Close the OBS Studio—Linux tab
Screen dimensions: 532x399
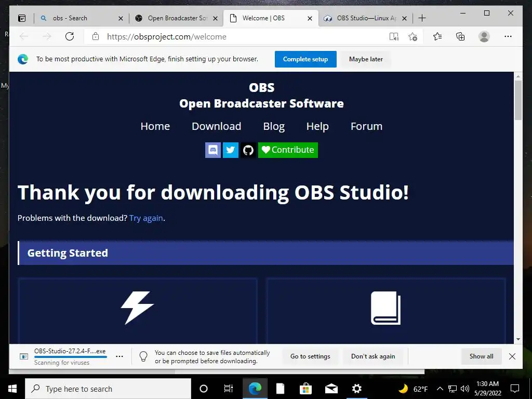[404, 18]
